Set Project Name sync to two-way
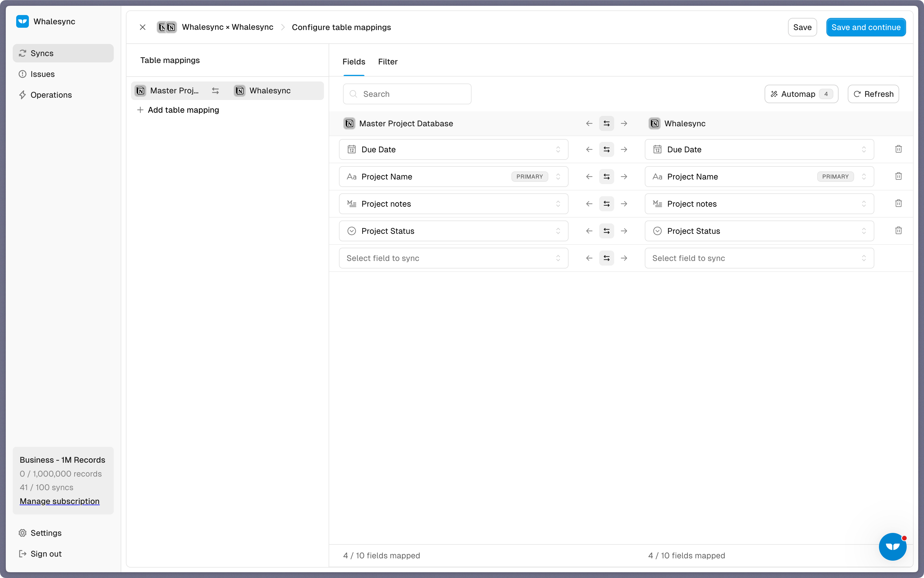This screenshot has width=924, height=578. (x=606, y=177)
